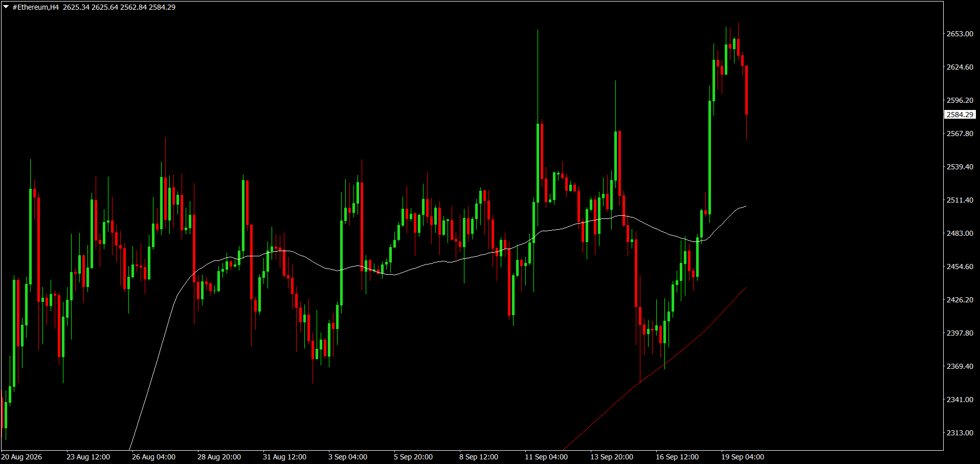
Task: Click the 28 Aug 20:00 time label
Action: click(x=219, y=457)
